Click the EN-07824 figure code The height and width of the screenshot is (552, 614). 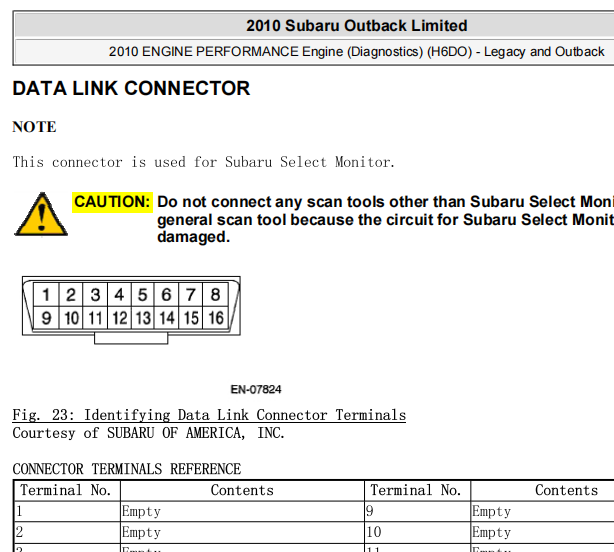point(256,390)
